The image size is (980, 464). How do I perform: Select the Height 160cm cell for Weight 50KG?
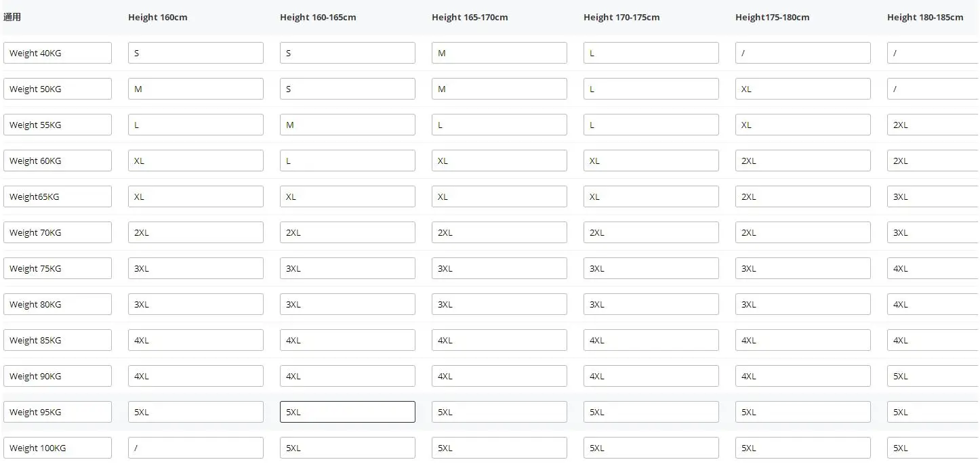click(195, 89)
